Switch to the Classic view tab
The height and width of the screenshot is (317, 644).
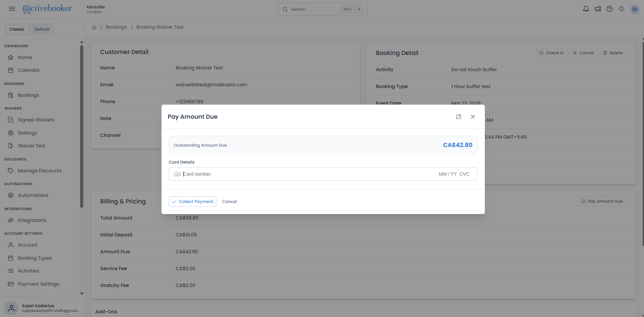17,29
